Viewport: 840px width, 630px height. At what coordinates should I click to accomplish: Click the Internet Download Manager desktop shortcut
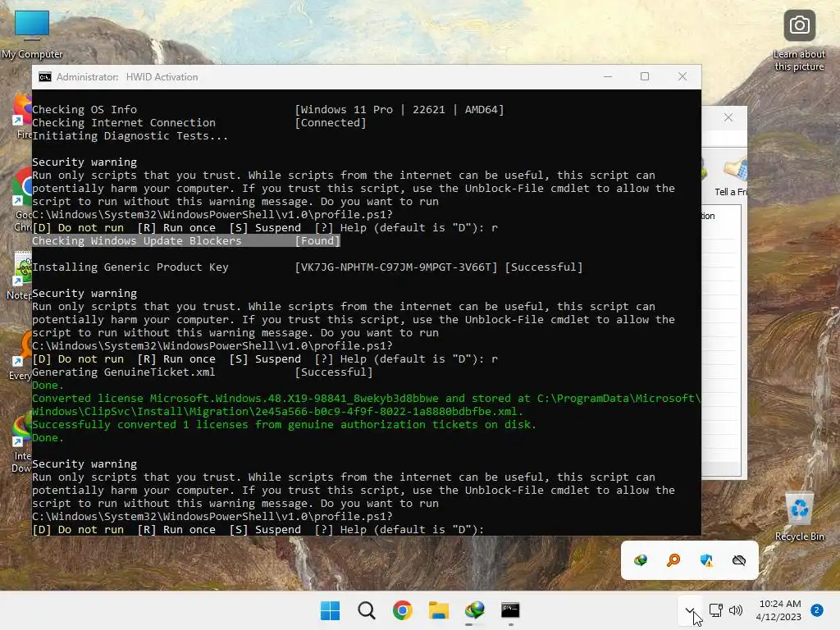coord(21,442)
